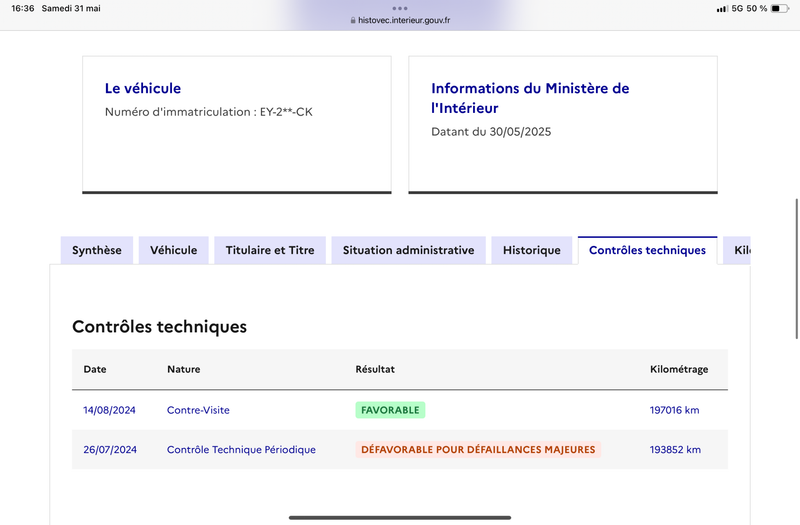Select the Contre-Visite entry
800x525 pixels.
click(x=198, y=410)
